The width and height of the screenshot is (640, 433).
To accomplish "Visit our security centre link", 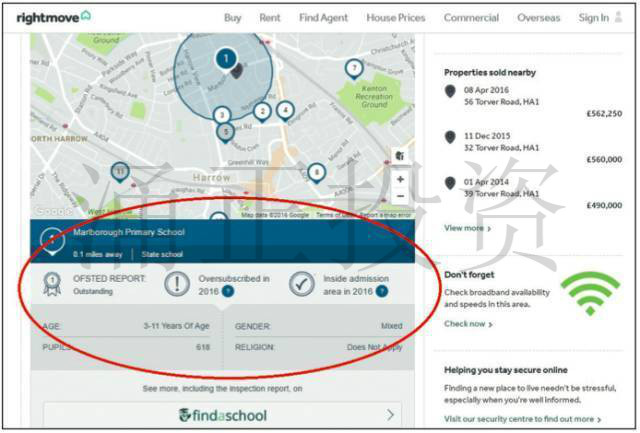I will (522, 419).
